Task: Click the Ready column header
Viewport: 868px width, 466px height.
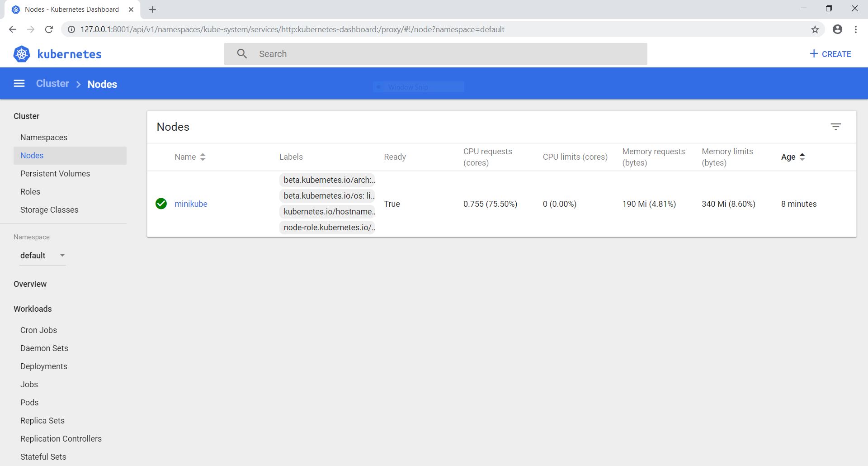Action: [395, 157]
